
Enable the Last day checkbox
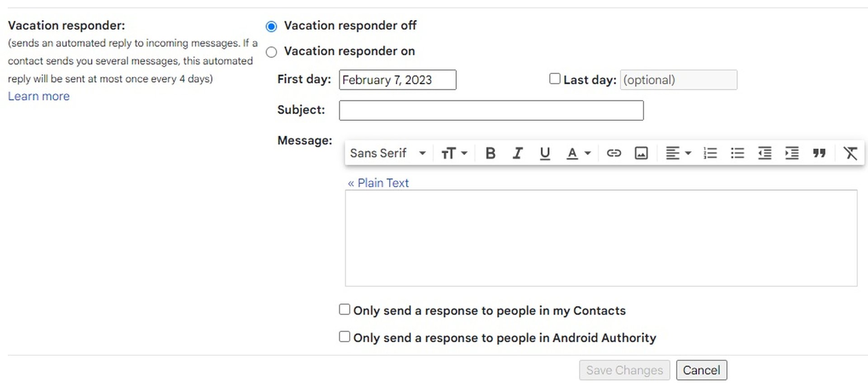555,79
